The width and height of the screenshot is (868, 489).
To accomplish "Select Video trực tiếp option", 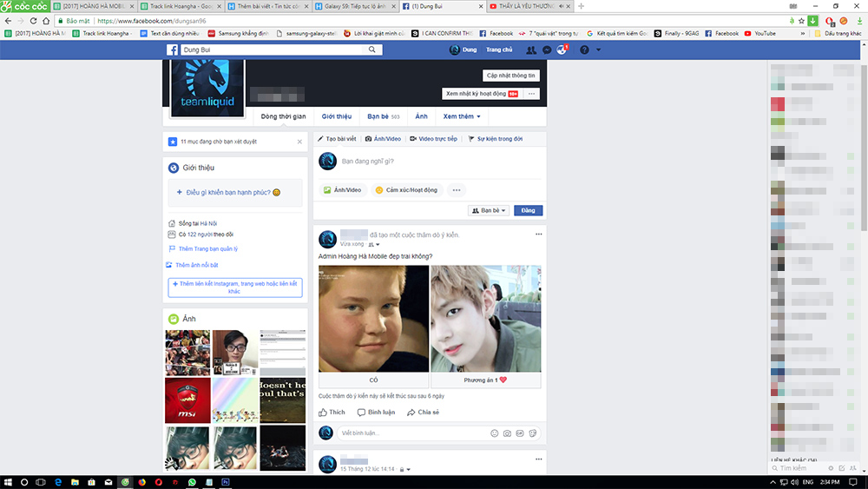I will tap(433, 139).
